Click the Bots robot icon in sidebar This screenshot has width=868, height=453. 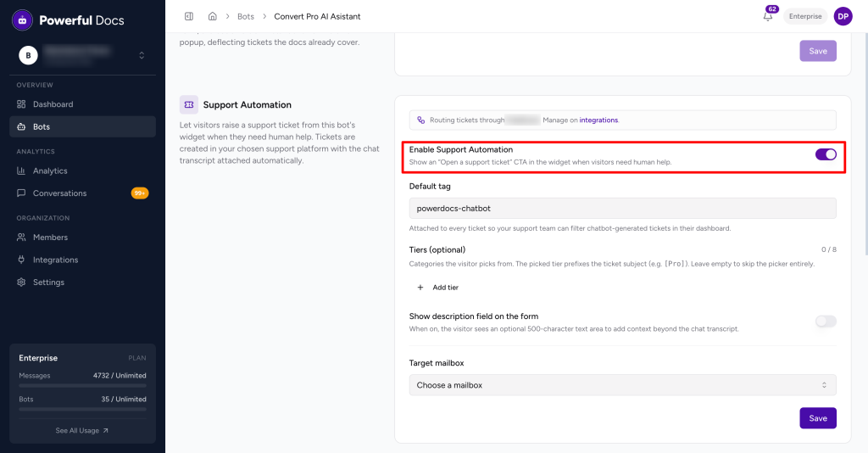tap(21, 126)
